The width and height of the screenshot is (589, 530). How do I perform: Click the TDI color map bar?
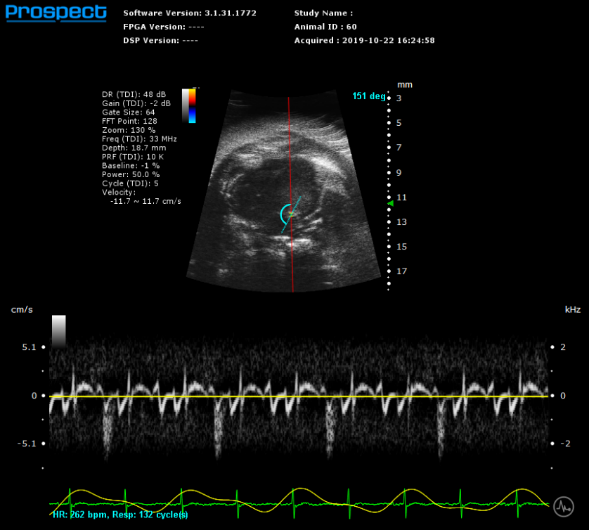(x=192, y=106)
